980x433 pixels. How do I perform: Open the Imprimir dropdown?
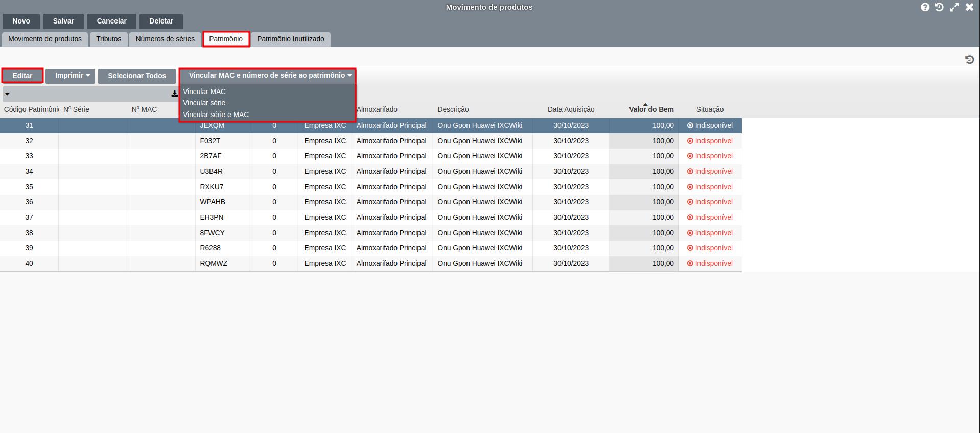(71, 76)
